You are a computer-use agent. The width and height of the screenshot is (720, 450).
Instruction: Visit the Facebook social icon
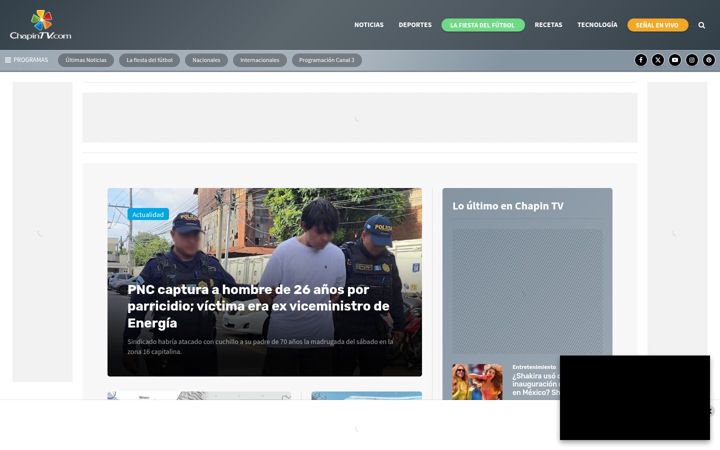(641, 60)
